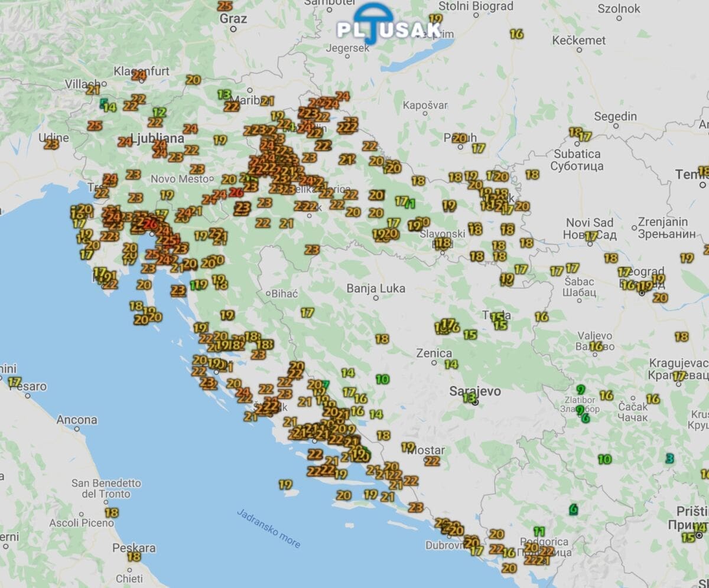
Task: Click the 18 marker below San Benedetto del Tronto
Action: (x=111, y=512)
